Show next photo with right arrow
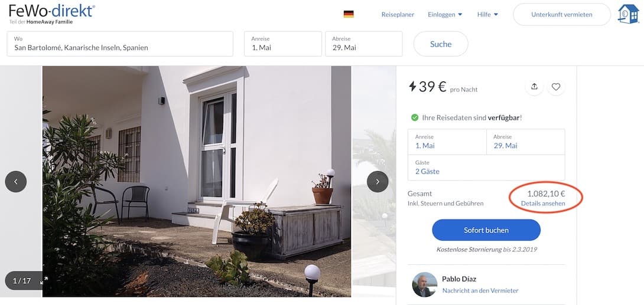The height and width of the screenshot is (305, 644). (378, 182)
